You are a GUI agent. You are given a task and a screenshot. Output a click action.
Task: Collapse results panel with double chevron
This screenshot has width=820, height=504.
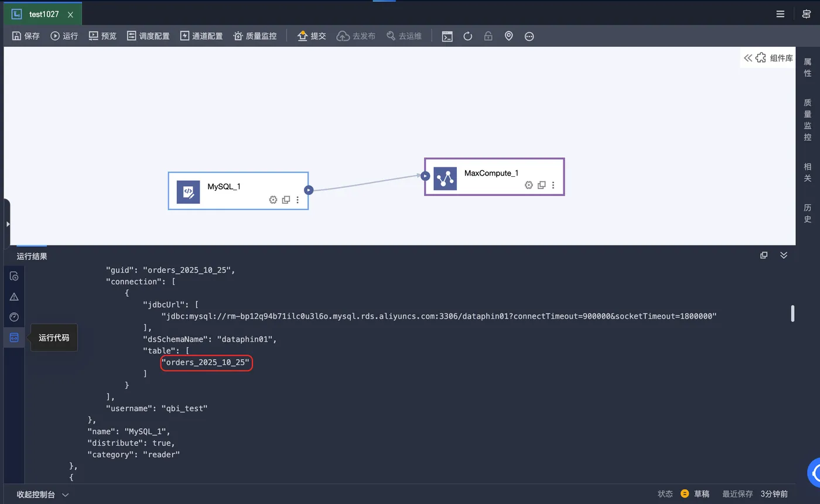(784, 255)
